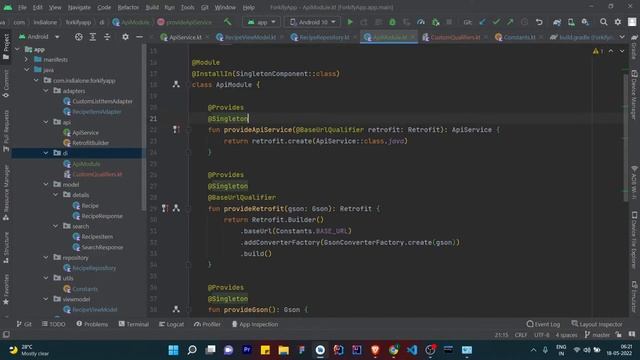Open the Build menu
Image resolution: width=640 pixels, height=360 pixels.
pyautogui.click(x=152, y=7)
